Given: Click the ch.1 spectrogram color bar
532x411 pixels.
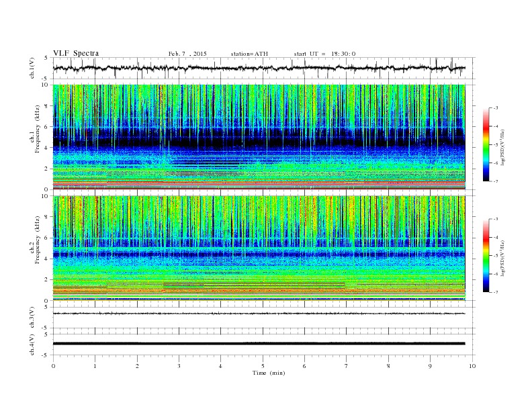Looking at the screenshot, I should point(486,145).
